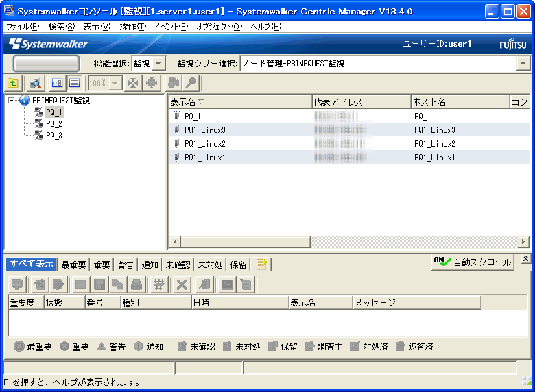Image resolution: width=535 pixels, height=392 pixels.
Task: Click the card/mail event toolbar icon
Action: pyautogui.click(x=80, y=284)
